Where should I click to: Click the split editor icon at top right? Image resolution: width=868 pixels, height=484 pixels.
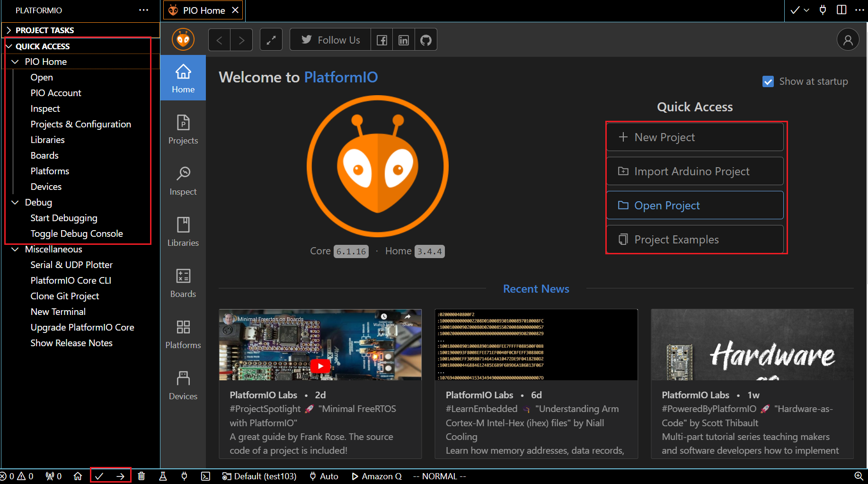(x=841, y=10)
